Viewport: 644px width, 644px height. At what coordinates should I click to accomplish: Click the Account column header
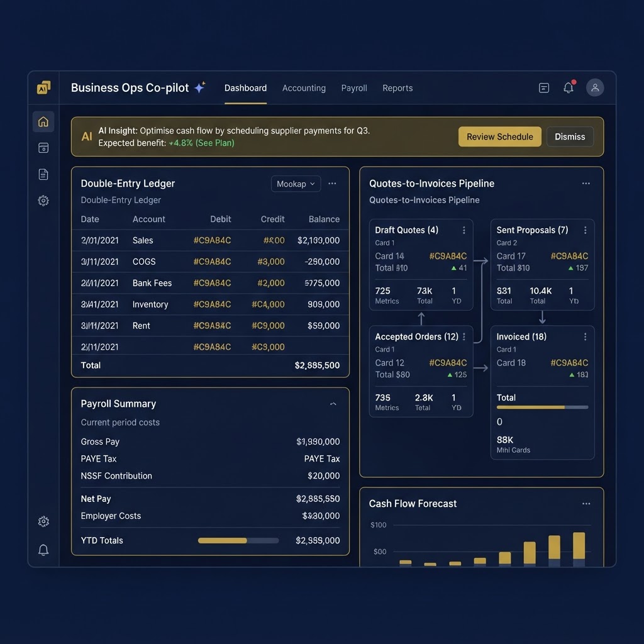(148, 219)
